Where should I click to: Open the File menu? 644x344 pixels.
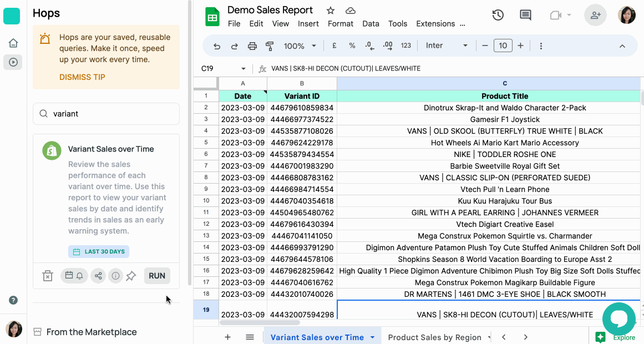tap(234, 24)
